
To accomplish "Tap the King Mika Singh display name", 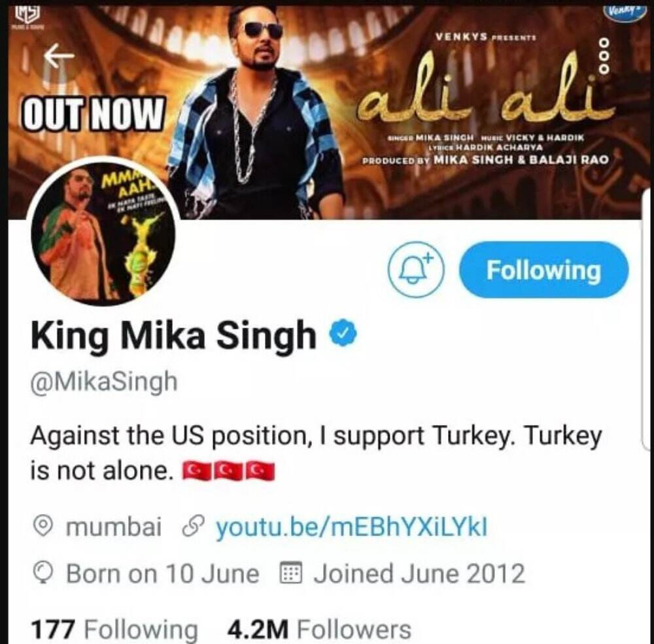I will click(173, 337).
